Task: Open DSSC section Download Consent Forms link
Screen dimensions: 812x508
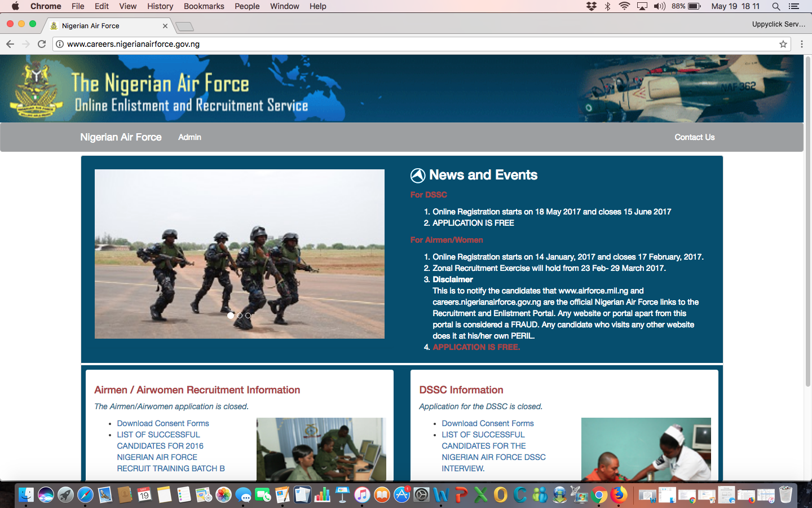Action: 488,423
